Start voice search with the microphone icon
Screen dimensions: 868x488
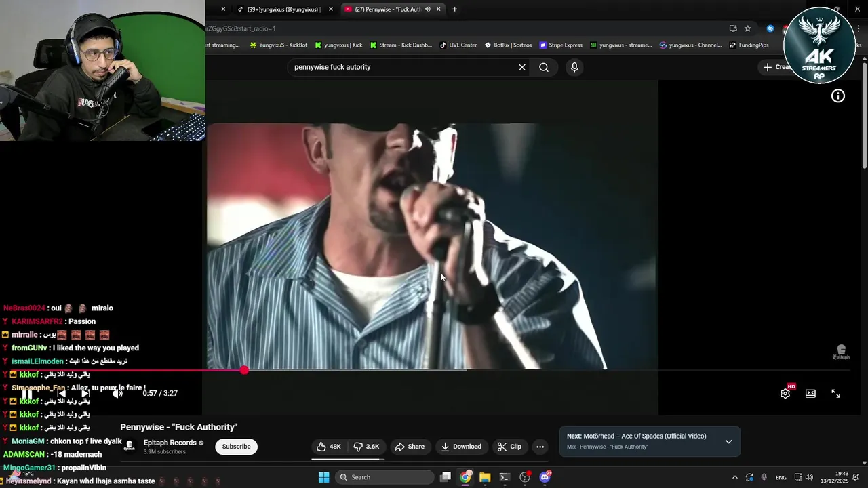tap(574, 67)
